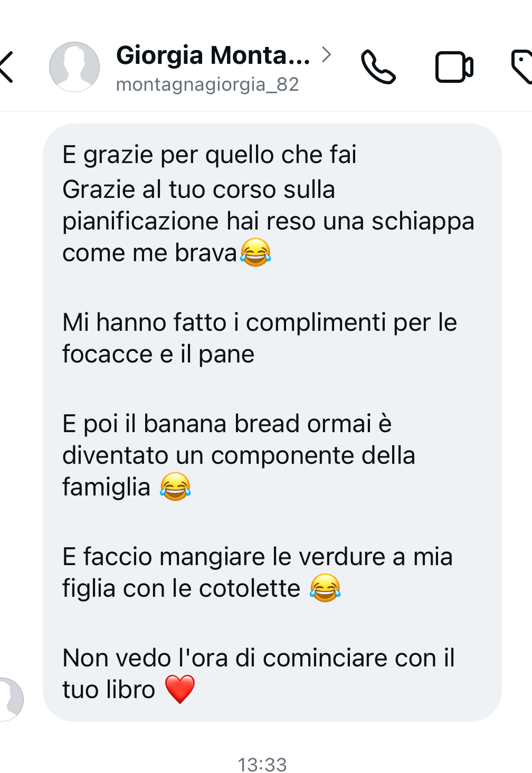532x773 pixels.
Task: Tap sender avatar beside the message bubble
Action: coord(11,699)
